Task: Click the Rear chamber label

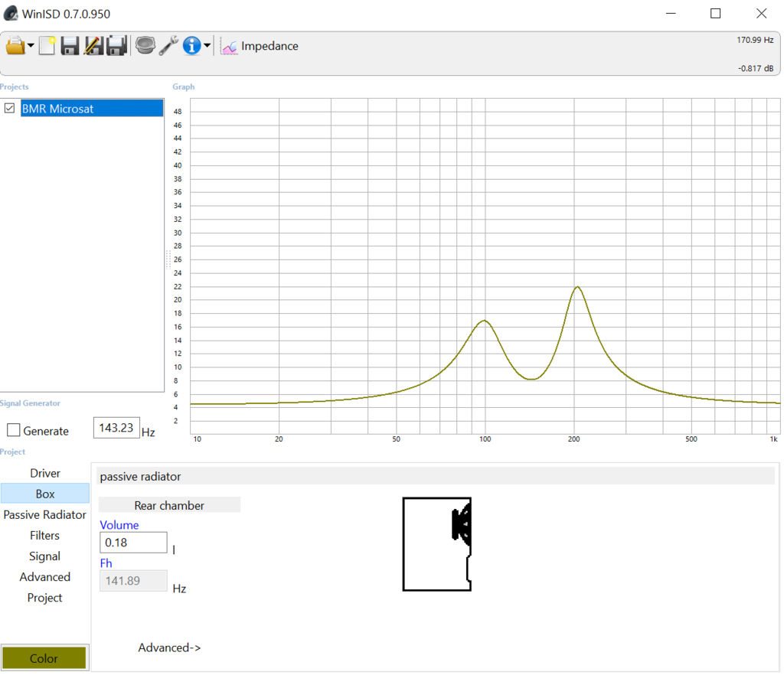Action: (169, 505)
